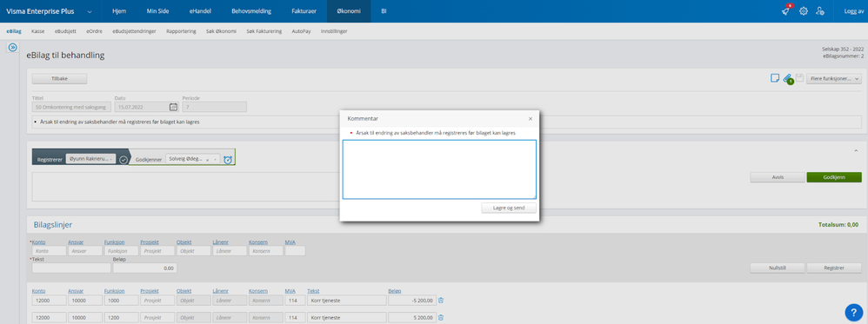This screenshot has width=868, height=324.
Task: Click the empty Tekst entry field
Action: 71,268
